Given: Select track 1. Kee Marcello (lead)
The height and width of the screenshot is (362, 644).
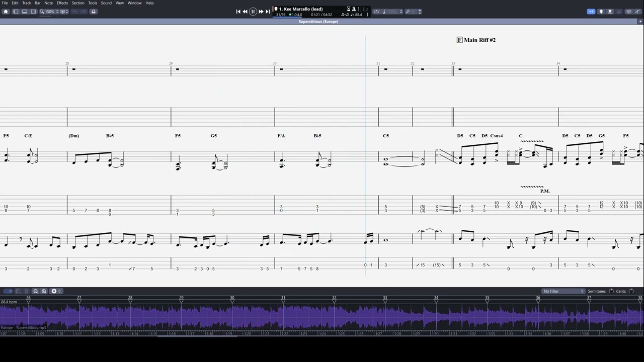Looking at the screenshot, I should click(301, 9).
